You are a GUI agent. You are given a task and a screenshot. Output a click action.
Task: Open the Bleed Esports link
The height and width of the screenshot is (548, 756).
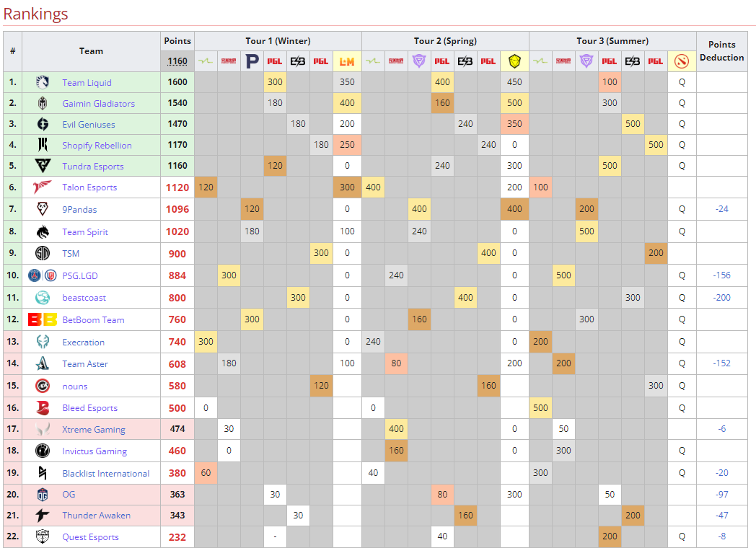90,407
